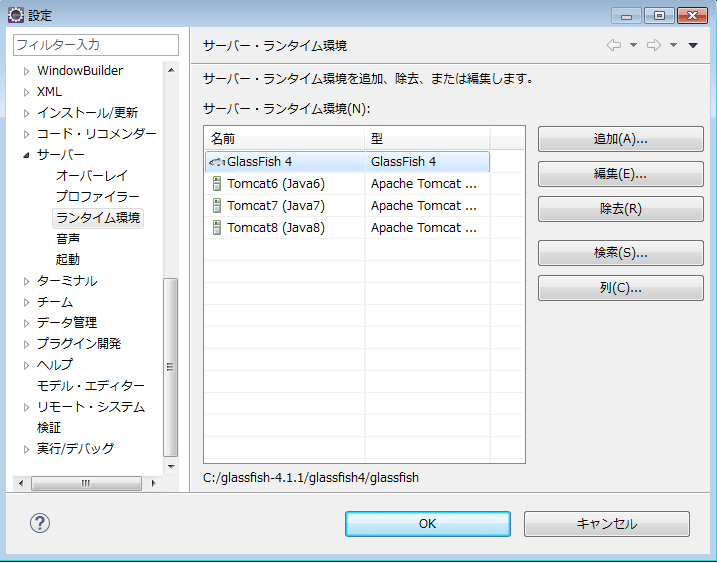The height and width of the screenshot is (563, 717).
Task: Click Apache Tomcat type in Tomcat6 row
Action: tap(423, 184)
